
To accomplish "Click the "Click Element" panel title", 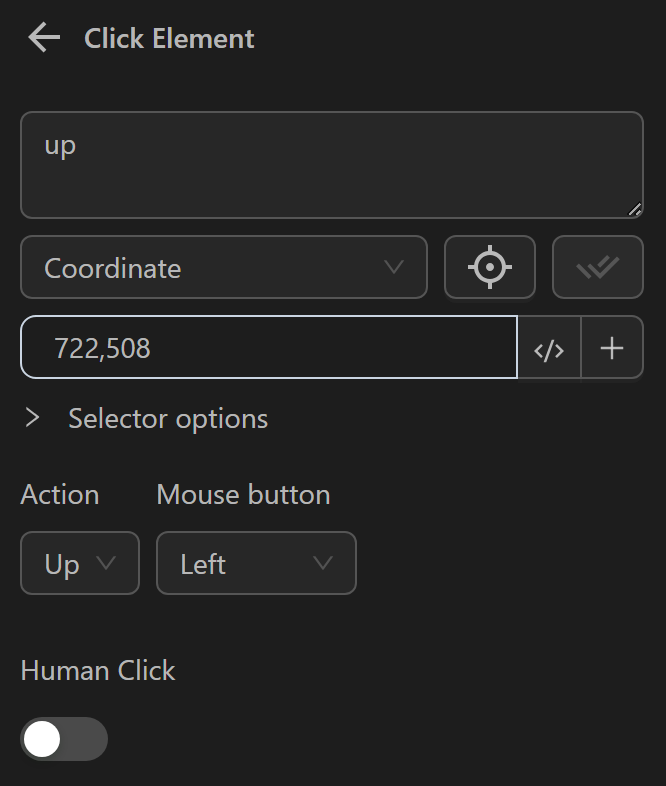I will click(169, 38).
